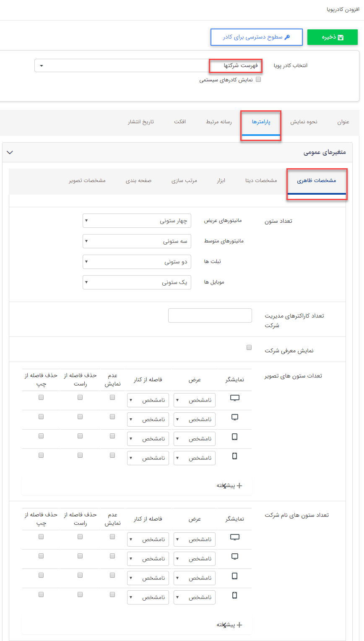Enable the نمایش کادرهای سیستمی checkbox
Screen dimensions: 364x641
click(x=258, y=79)
